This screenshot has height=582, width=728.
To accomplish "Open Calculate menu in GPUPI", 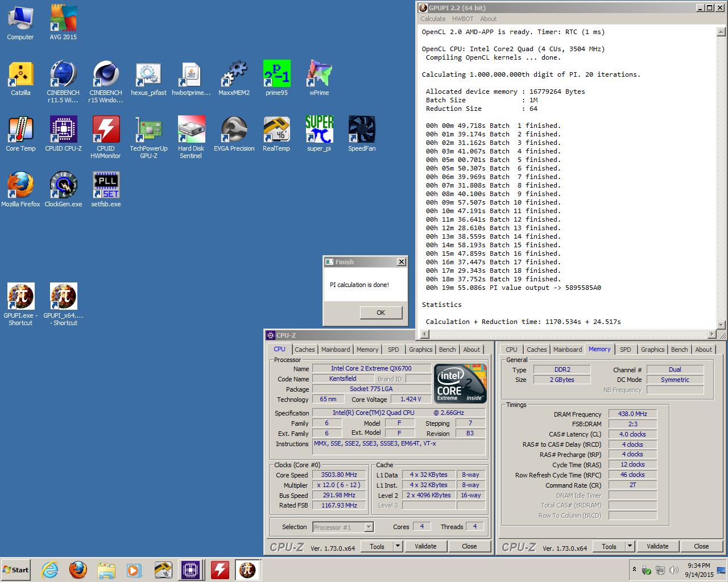I will tap(433, 19).
